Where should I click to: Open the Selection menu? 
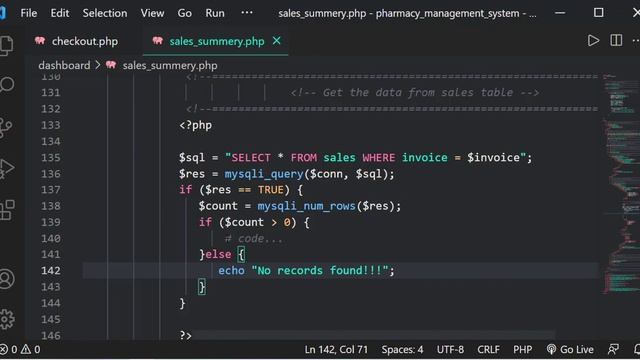click(105, 13)
